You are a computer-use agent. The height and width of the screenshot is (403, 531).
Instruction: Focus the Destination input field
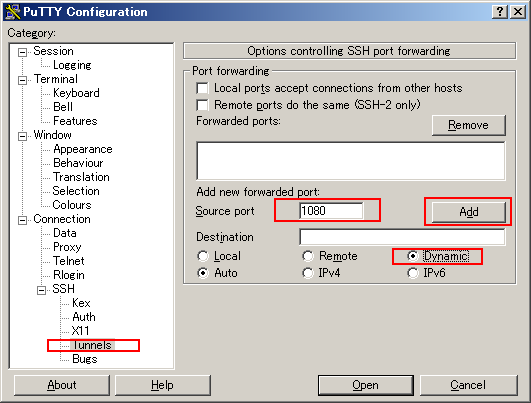pos(402,237)
